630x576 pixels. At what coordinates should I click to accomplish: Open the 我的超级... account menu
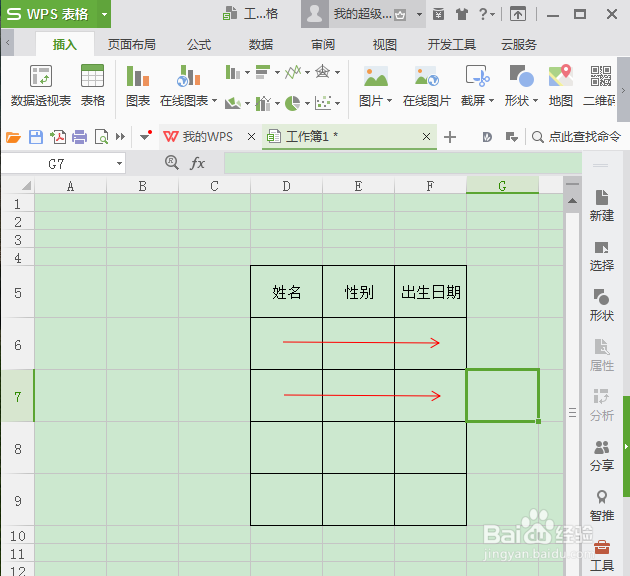(x=364, y=14)
